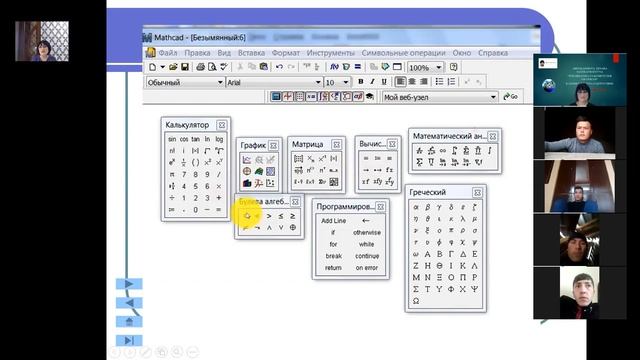The height and width of the screenshot is (360, 640).
Task: Click the Go button beside the web address
Action: pos(510,97)
